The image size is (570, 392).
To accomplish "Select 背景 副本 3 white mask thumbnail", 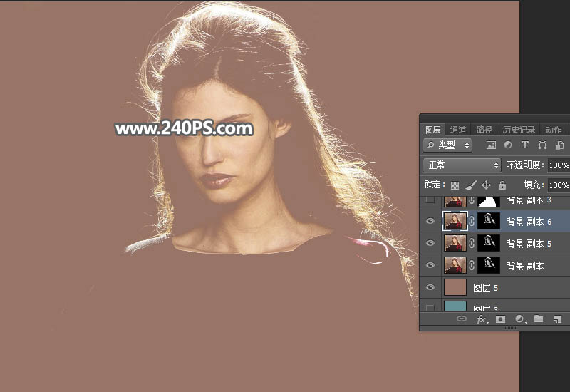I will point(489,202).
